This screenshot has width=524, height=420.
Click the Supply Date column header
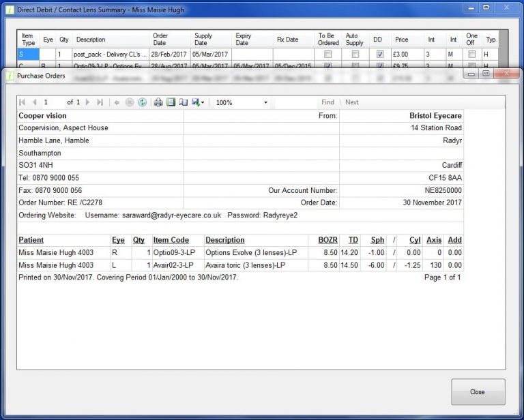pyautogui.click(x=211, y=40)
